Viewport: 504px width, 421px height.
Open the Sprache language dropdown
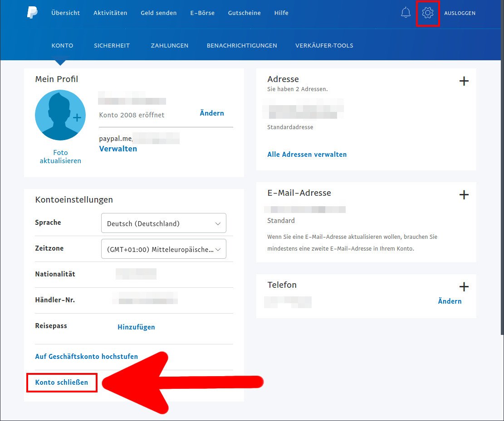pyautogui.click(x=163, y=223)
